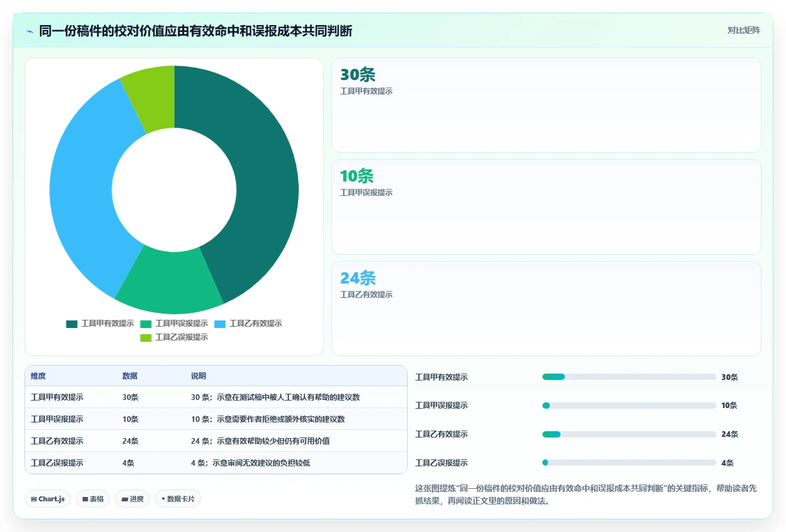Click the 数据 column header
The image size is (786, 532).
130,376
